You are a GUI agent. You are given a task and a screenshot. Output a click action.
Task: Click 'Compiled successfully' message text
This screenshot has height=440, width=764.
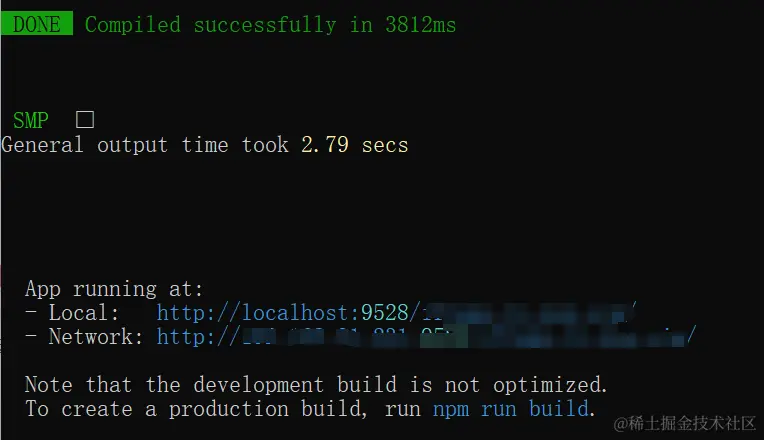[x=210, y=25]
